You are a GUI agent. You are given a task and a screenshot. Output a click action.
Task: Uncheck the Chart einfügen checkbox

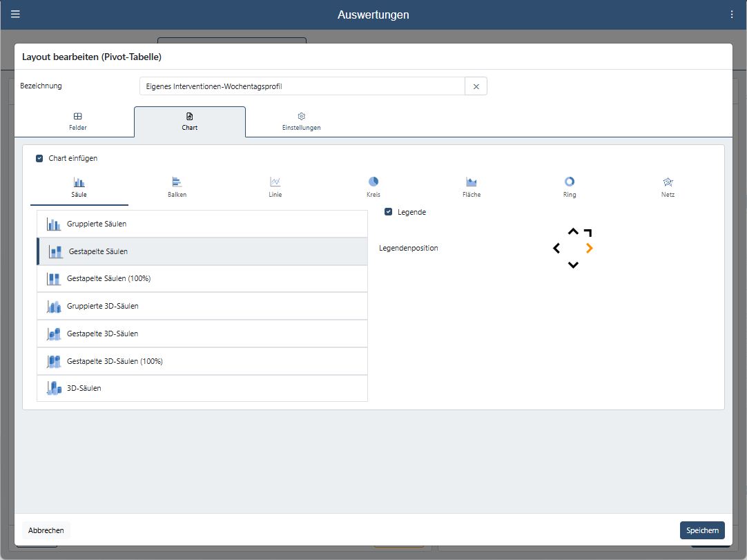tap(39, 158)
